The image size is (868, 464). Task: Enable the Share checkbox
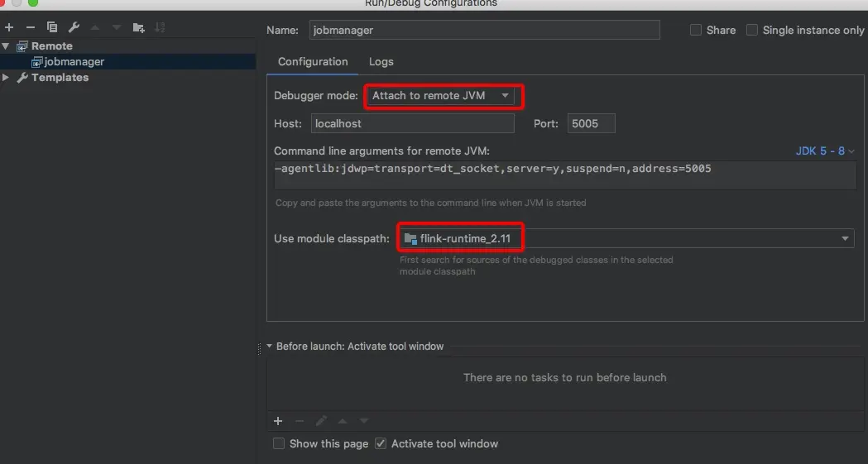[696, 30]
